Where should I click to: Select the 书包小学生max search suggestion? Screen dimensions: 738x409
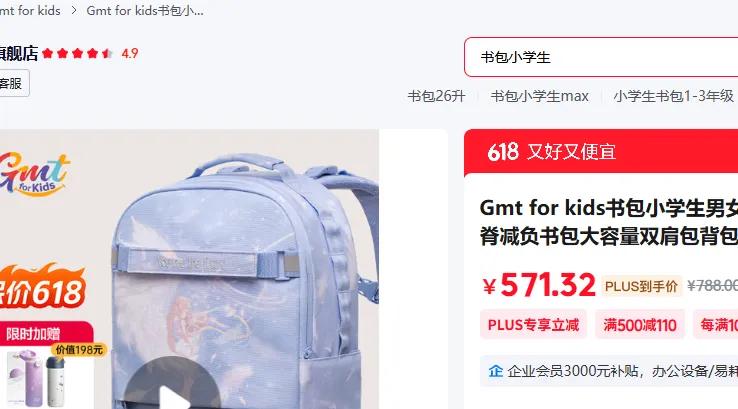pyautogui.click(x=539, y=96)
